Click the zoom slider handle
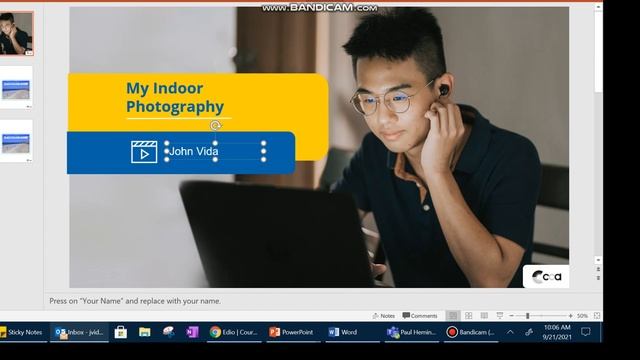This screenshot has width=640, height=360. (527, 316)
